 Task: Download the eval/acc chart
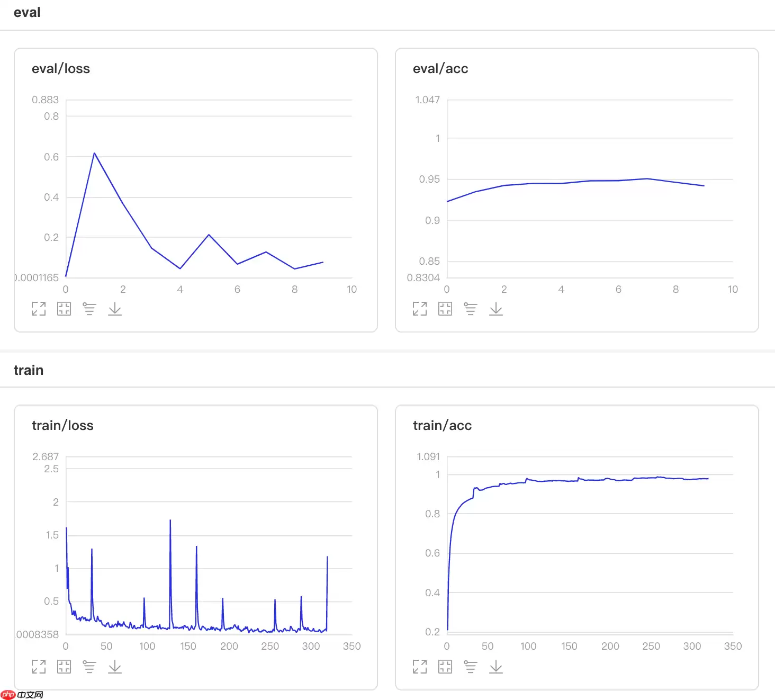click(x=496, y=309)
